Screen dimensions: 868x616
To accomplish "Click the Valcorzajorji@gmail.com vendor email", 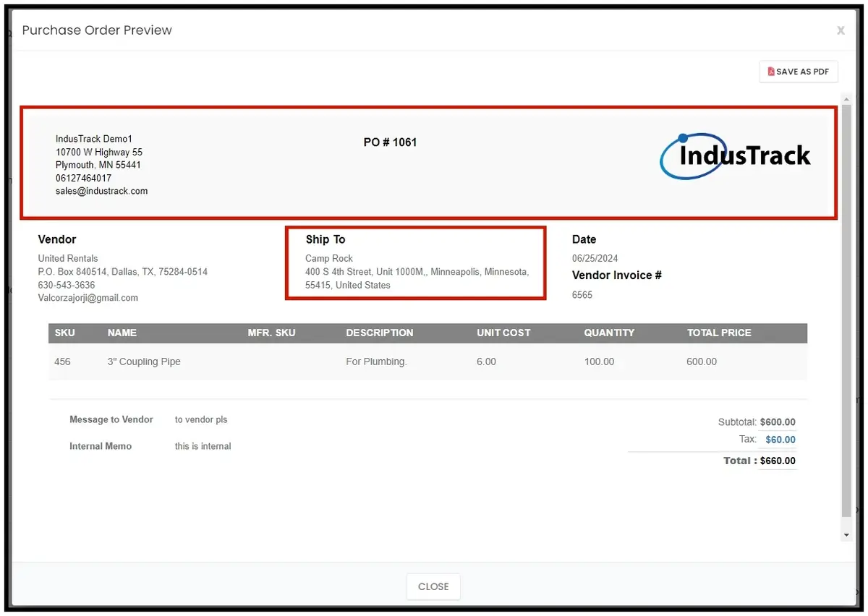I will click(88, 297).
